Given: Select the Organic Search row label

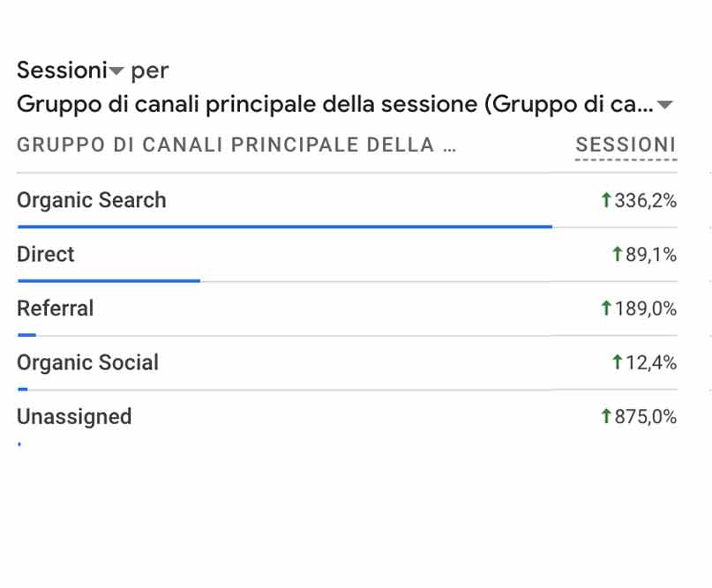Looking at the screenshot, I should click(91, 200).
